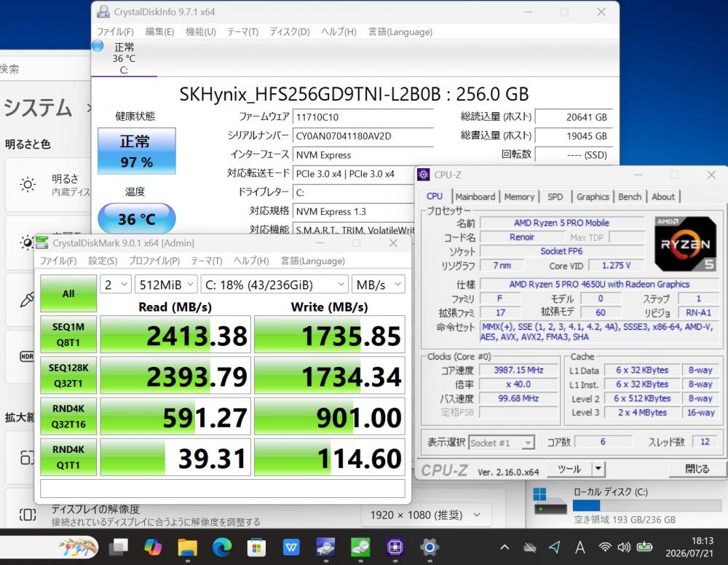
Task: Open the CPU-Z Socket #1 selector
Action: coord(502,443)
